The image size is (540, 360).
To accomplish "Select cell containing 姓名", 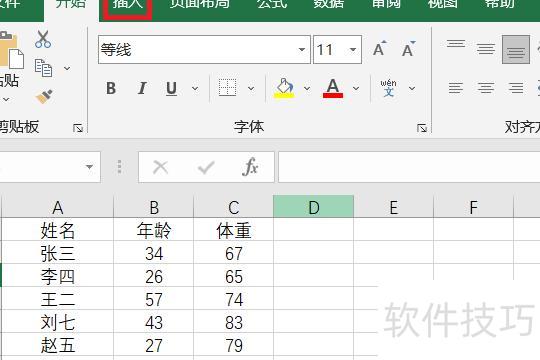I will pos(58,230).
